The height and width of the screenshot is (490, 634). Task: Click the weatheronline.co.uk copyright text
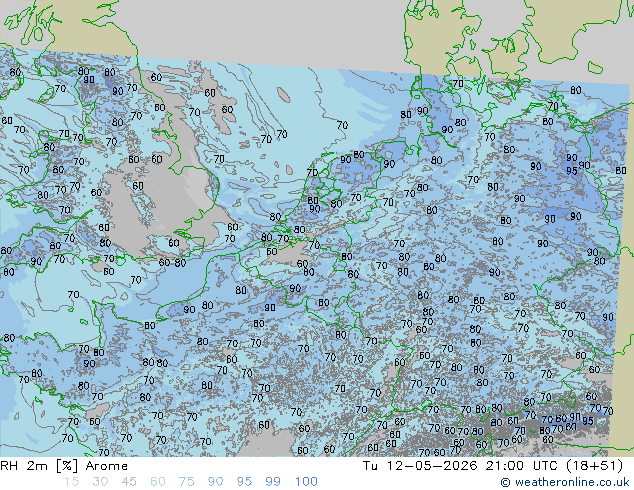[x=565, y=482]
